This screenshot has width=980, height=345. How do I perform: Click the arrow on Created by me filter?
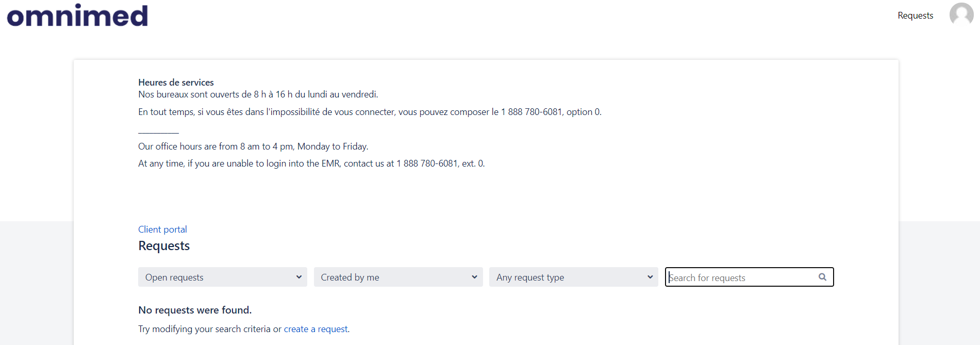(474, 277)
